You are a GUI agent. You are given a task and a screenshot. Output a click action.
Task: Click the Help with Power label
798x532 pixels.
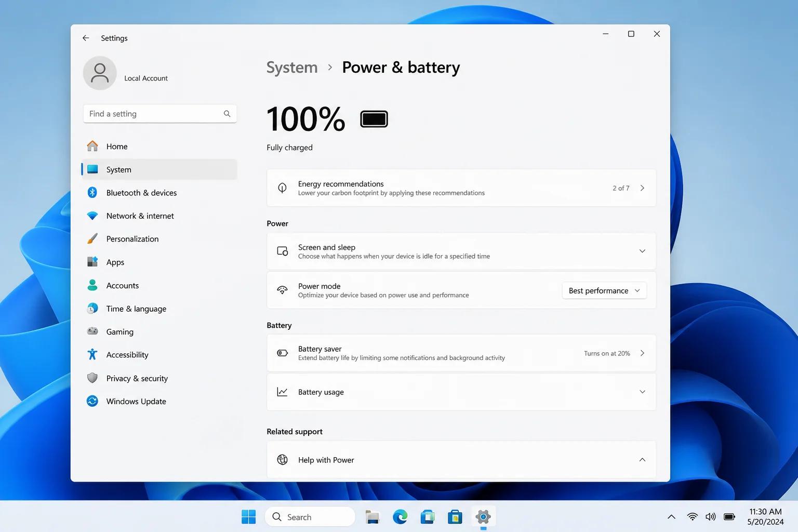326,460
